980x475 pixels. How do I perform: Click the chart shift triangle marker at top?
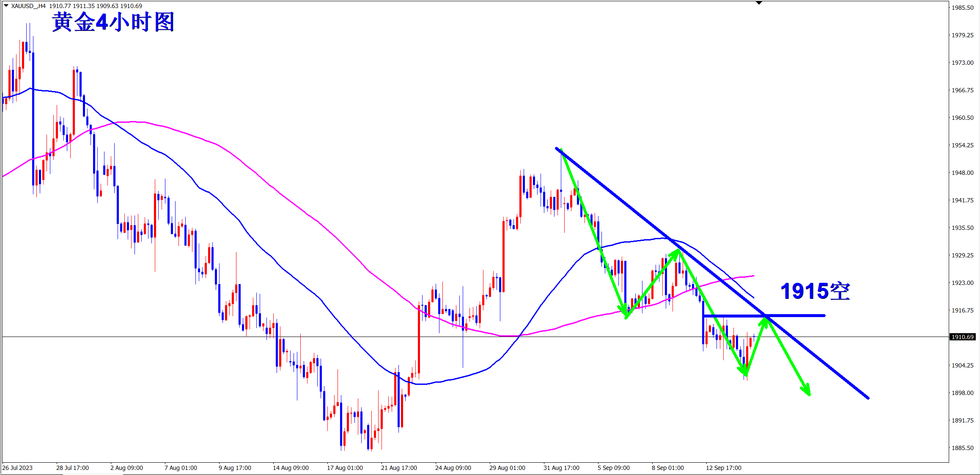click(x=759, y=3)
